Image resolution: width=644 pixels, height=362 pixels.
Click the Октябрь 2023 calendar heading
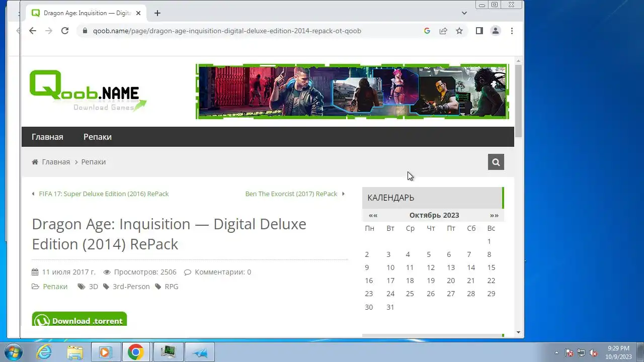pyautogui.click(x=434, y=215)
